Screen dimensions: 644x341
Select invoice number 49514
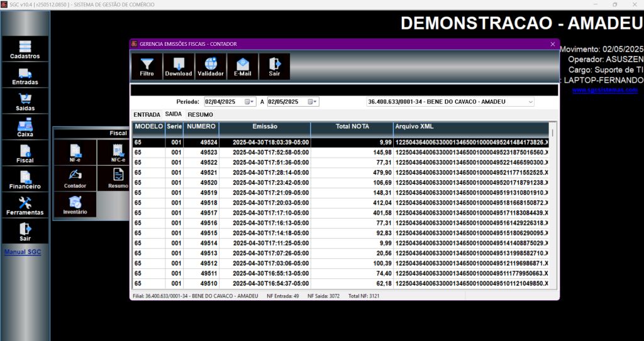click(x=201, y=243)
